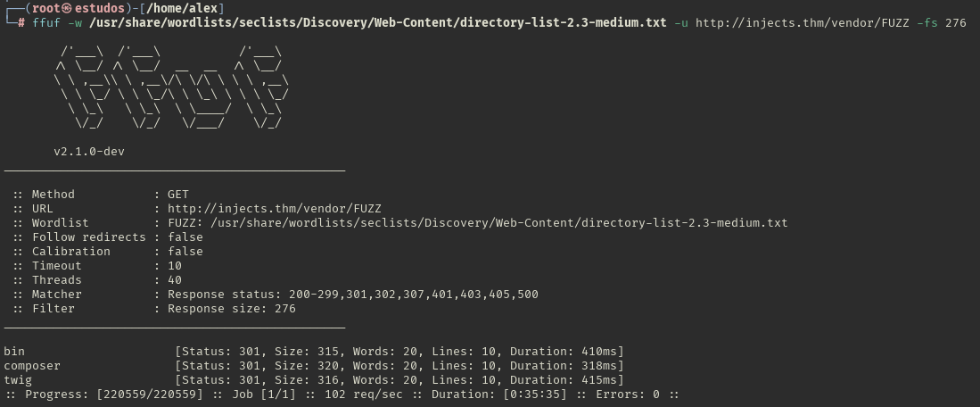980x407 pixels.
Task: Click the Progress 220559/220559 status line
Action: 342,395
